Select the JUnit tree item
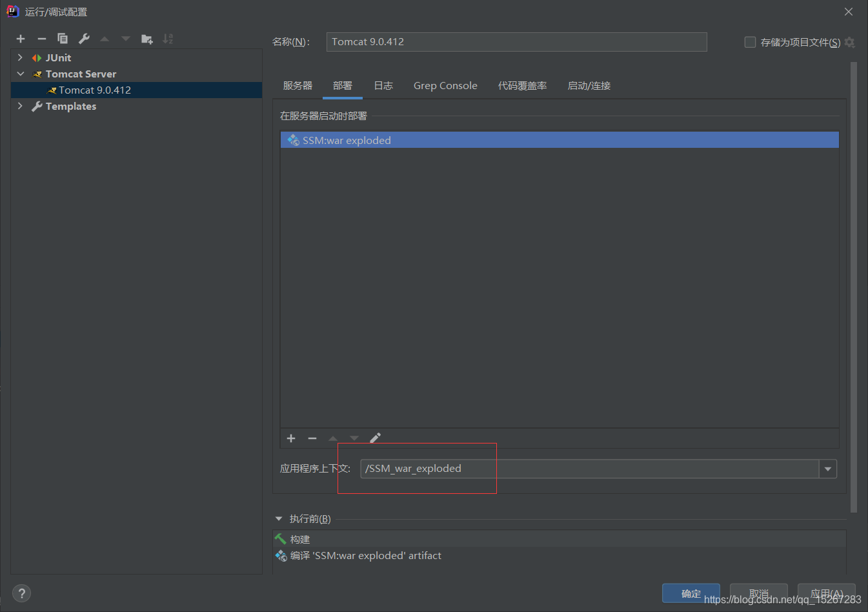Screen dimensions: 868x612 coord(136,57)
